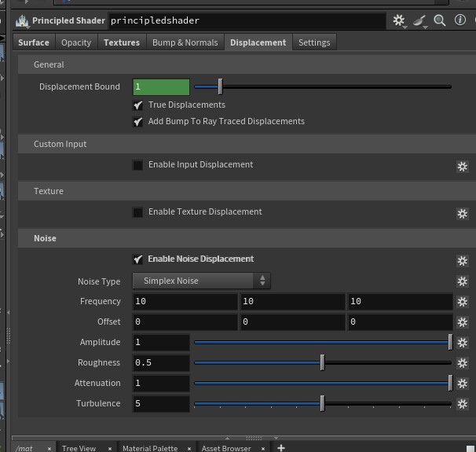This screenshot has height=452, width=476.
Task: Open the parameter gear menu in header
Action: tap(400, 20)
